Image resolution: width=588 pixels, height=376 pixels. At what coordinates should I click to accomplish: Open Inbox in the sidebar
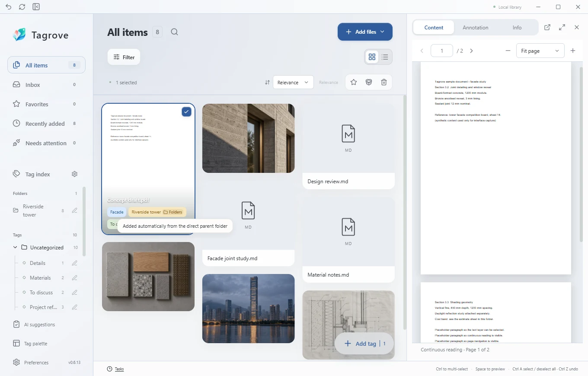(46, 85)
